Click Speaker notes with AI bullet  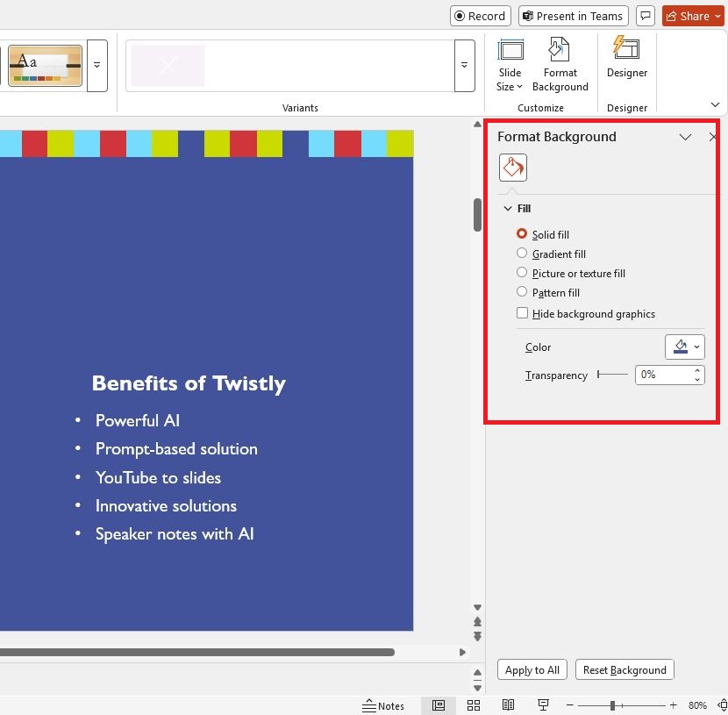coord(175,534)
